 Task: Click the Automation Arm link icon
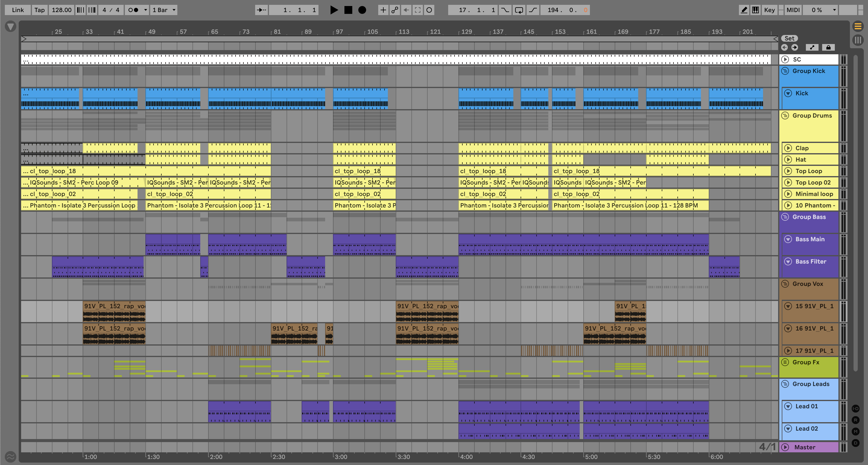pyautogui.click(x=394, y=10)
